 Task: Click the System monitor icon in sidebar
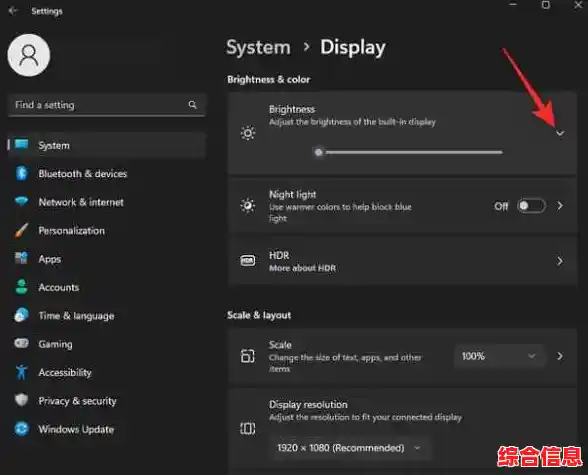21,145
